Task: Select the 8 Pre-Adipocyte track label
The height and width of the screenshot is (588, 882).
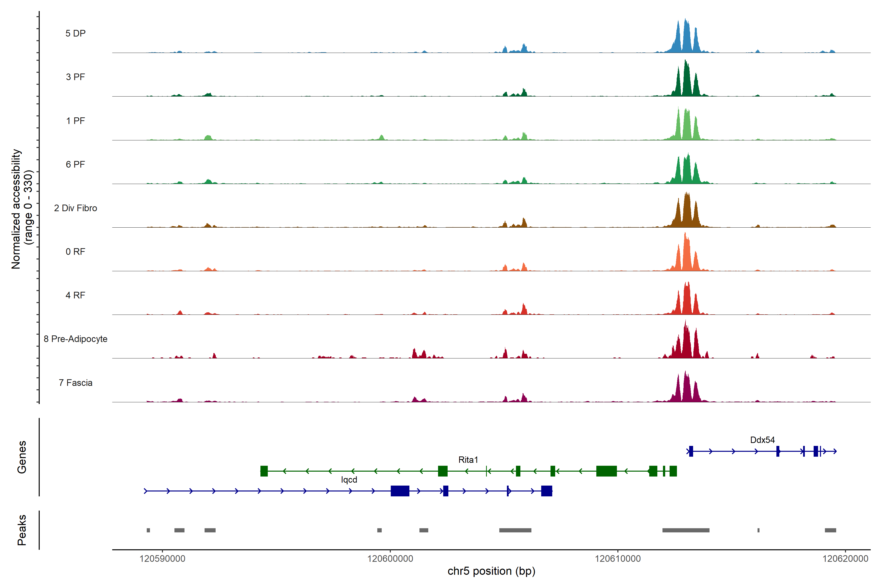Action: (75, 339)
